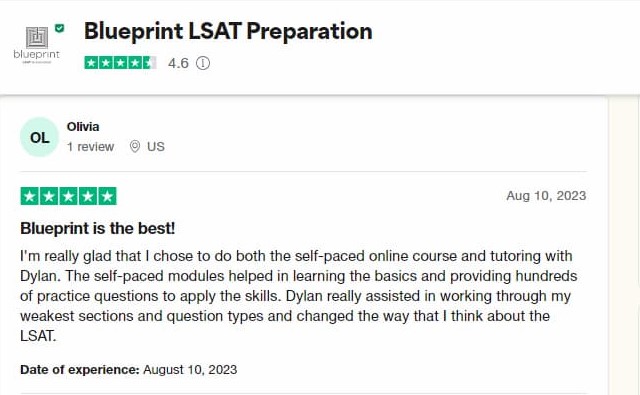The height and width of the screenshot is (395, 640).
Task: Open the rating info icon next to 4.6
Action: tap(203, 63)
